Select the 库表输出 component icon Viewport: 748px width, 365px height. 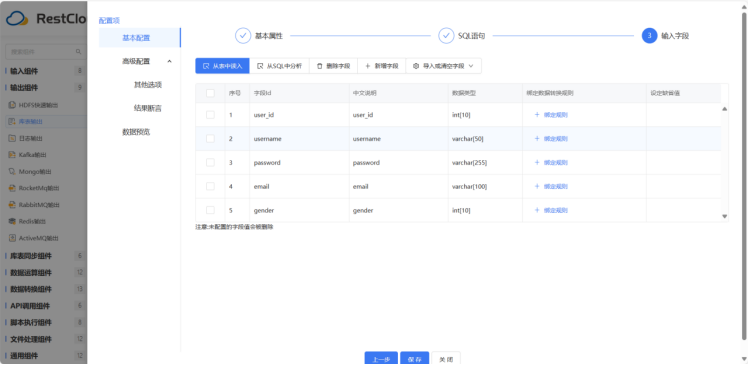[12, 122]
